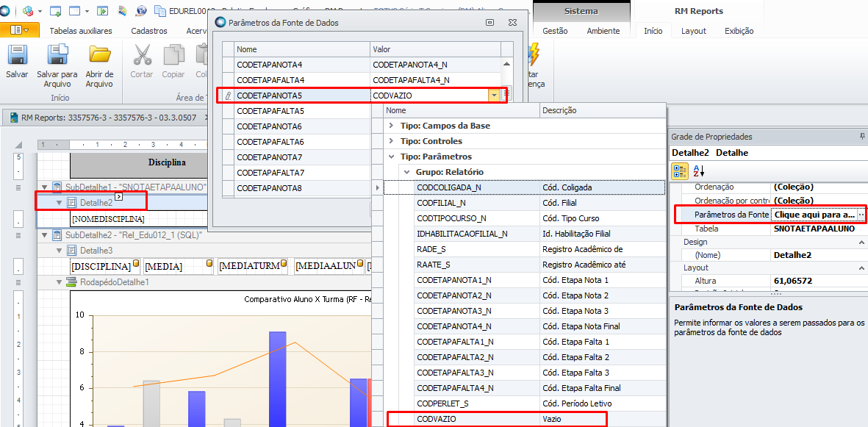868x427 pixels.
Task: Switch to the Ambiente tab
Action: coord(603,31)
